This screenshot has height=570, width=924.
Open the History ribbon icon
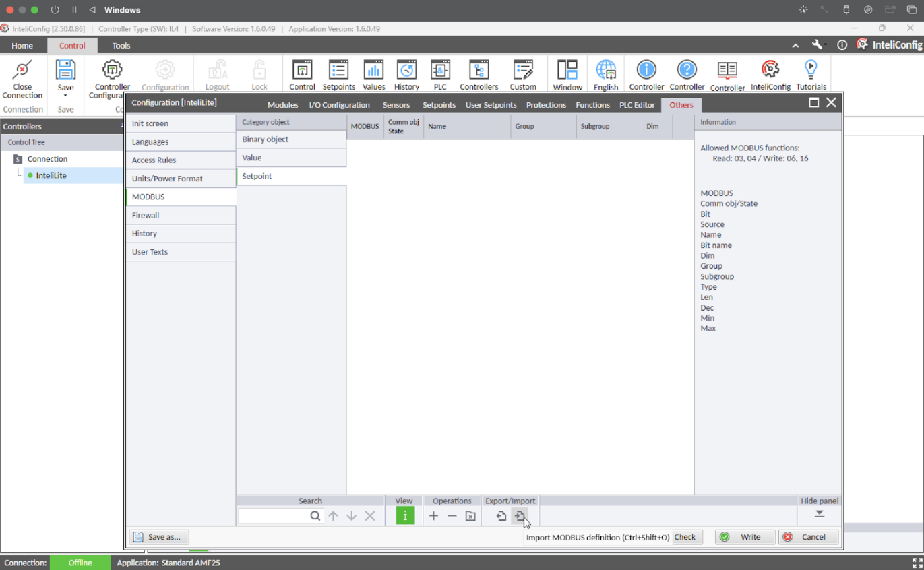click(406, 70)
